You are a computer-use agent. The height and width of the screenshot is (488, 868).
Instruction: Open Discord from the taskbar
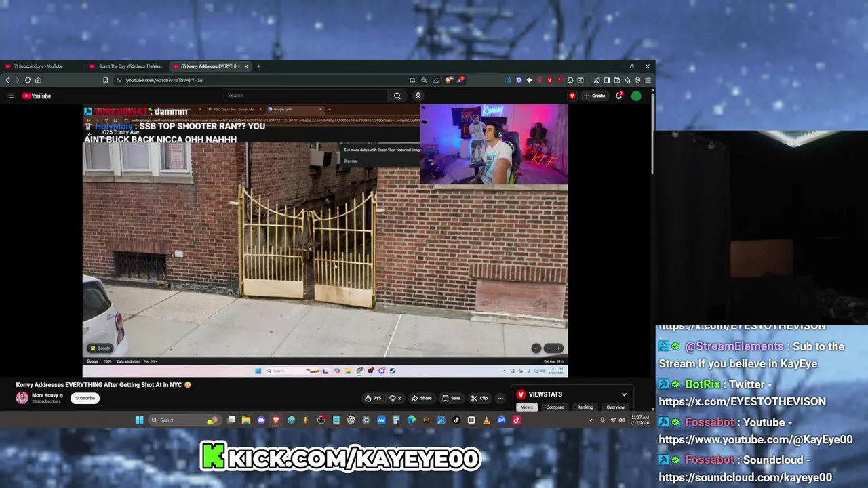(261, 420)
